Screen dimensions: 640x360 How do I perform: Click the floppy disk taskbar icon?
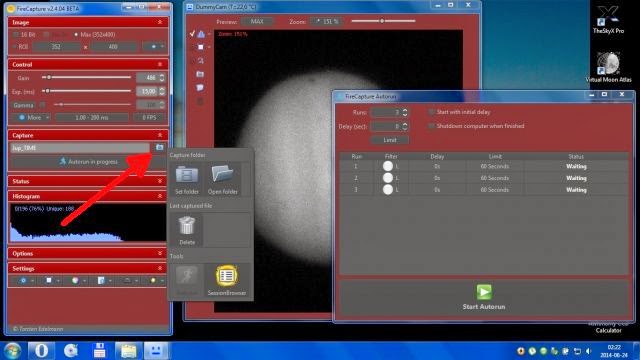point(100,350)
